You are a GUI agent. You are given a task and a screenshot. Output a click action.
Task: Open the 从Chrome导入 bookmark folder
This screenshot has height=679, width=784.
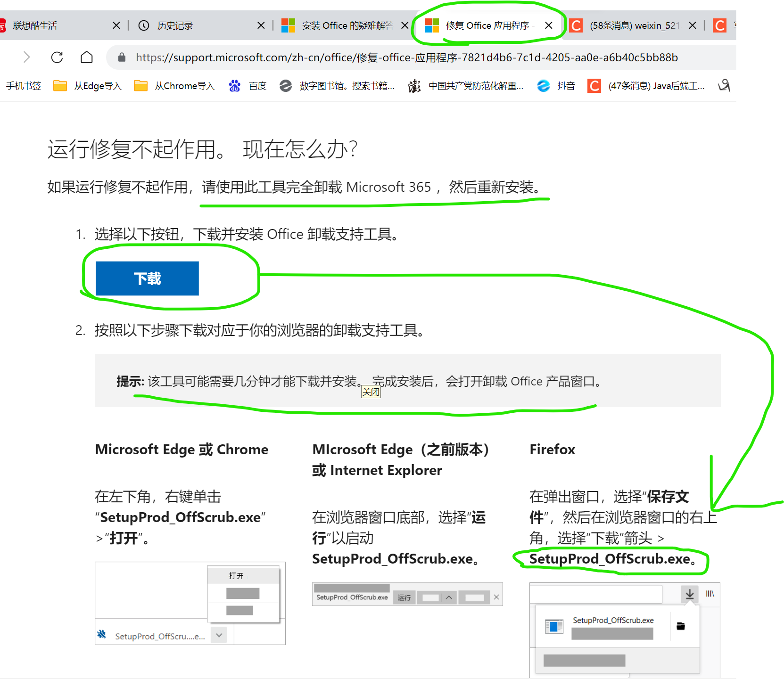pyautogui.click(x=174, y=86)
